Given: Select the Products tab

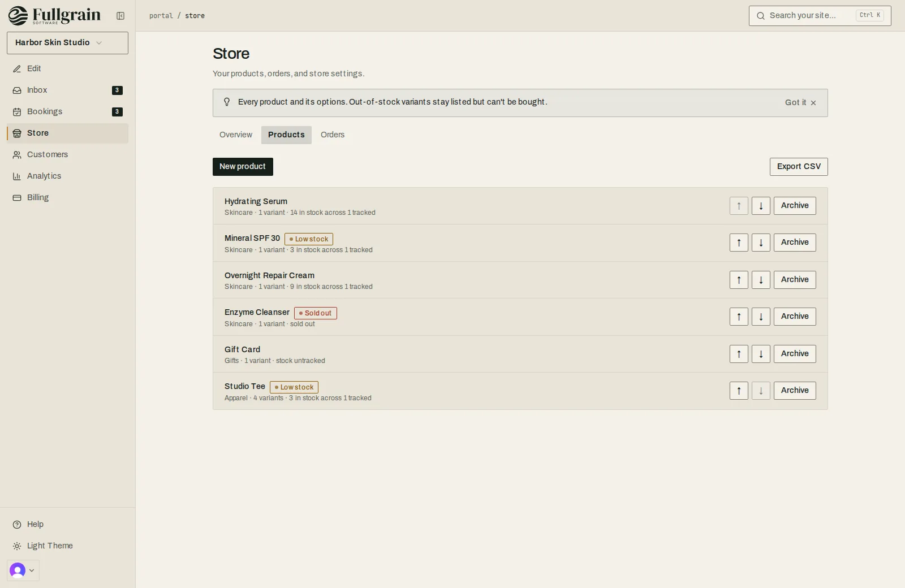Looking at the screenshot, I should point(286,135).
